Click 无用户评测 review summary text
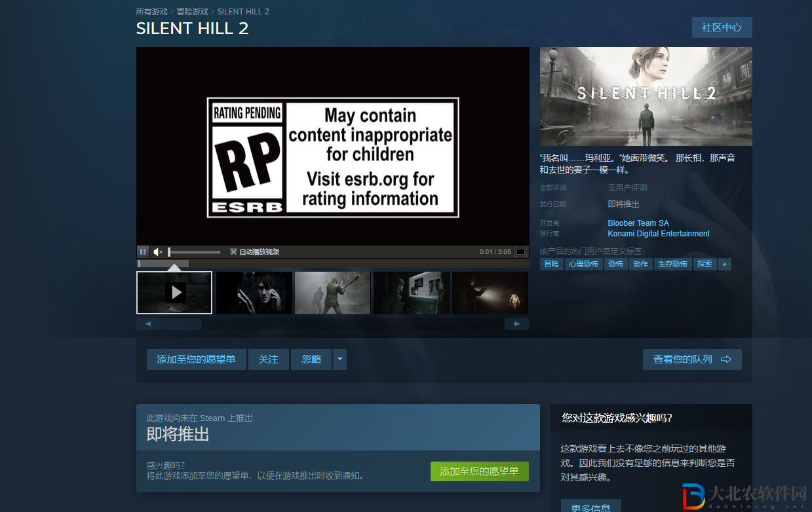812x512 pixels. 627,188
